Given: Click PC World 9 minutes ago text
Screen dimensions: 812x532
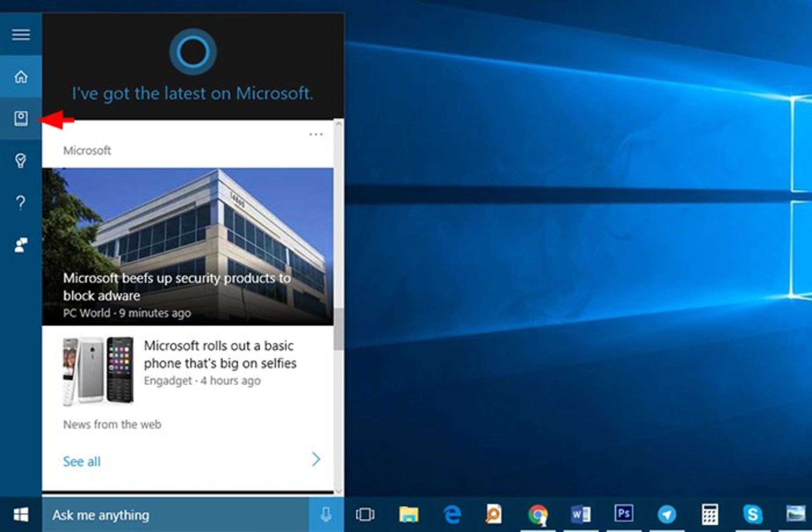Looking at the screenshot, I should point(127,313).
